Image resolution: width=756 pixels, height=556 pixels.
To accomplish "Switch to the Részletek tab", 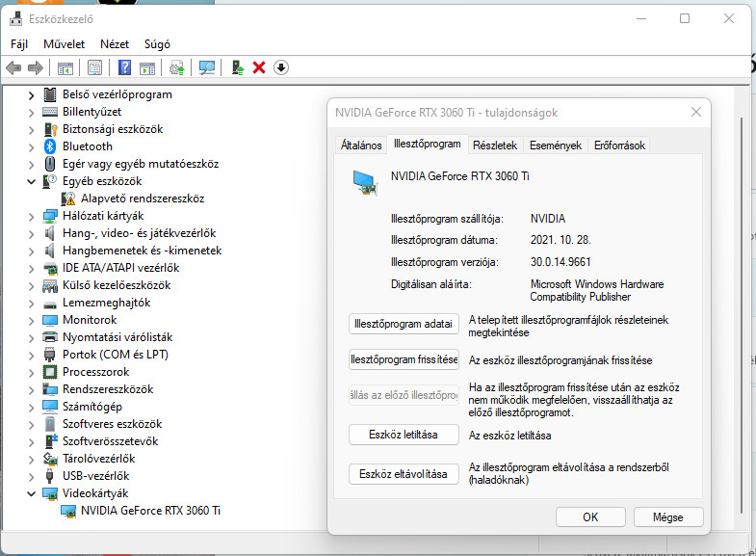I will [x=495, y=146].
